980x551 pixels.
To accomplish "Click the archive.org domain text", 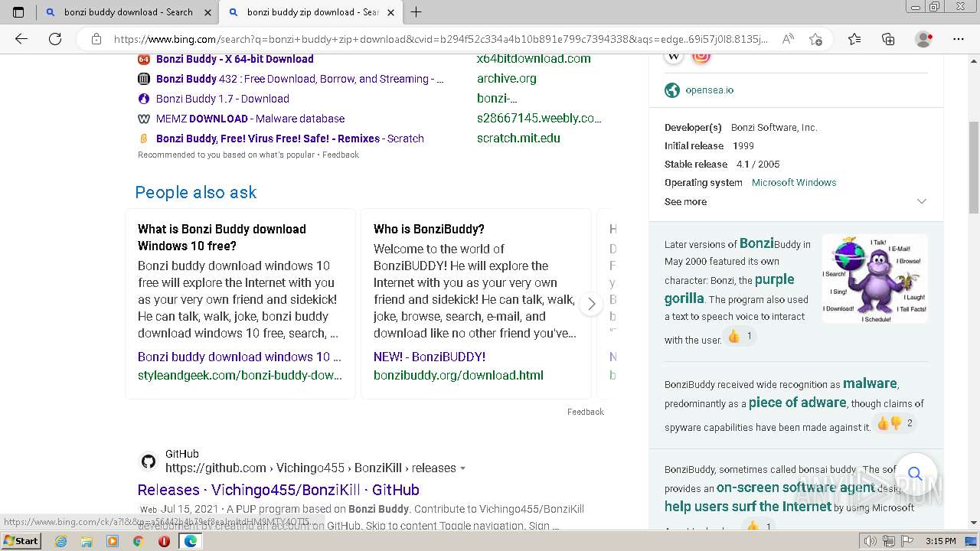I will pyautogui.click(x=507, y=79).
